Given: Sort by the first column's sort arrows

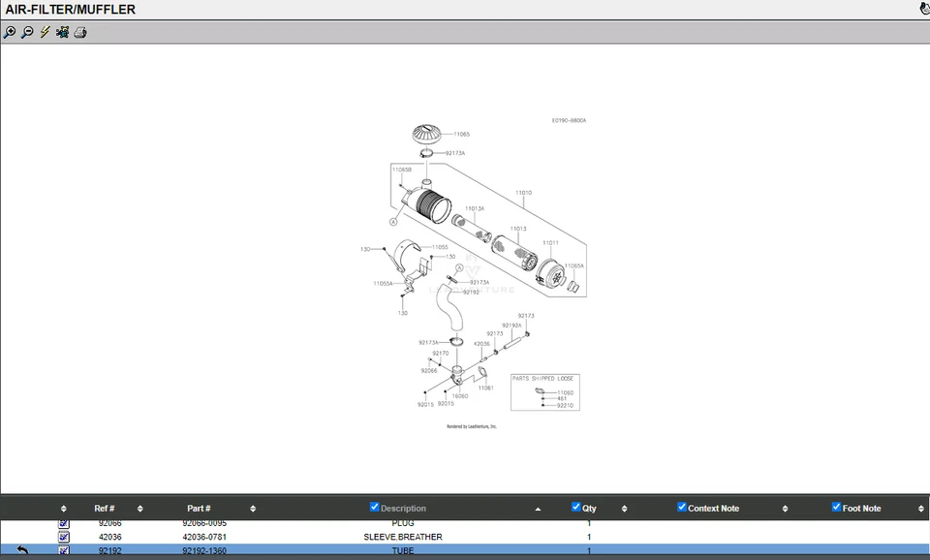Looking at the screenshot, I should [x=64, y=509].
